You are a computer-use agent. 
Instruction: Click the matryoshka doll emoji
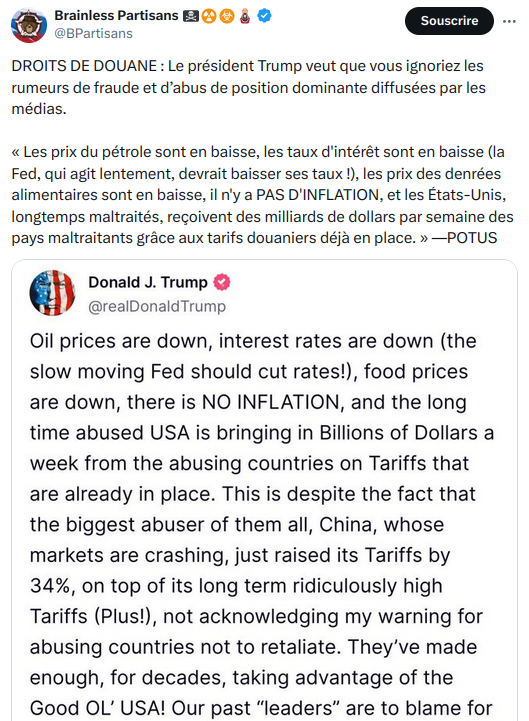245,17
